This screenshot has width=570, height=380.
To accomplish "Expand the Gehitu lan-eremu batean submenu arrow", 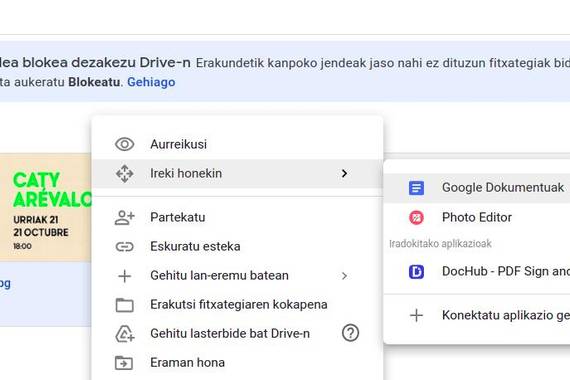I will coord(344,276).
